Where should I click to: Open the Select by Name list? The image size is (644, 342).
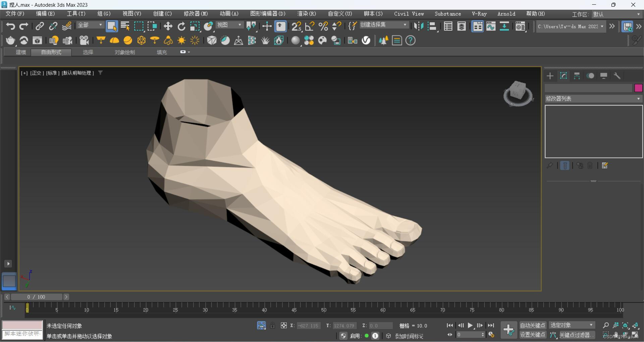click(125, 26)
